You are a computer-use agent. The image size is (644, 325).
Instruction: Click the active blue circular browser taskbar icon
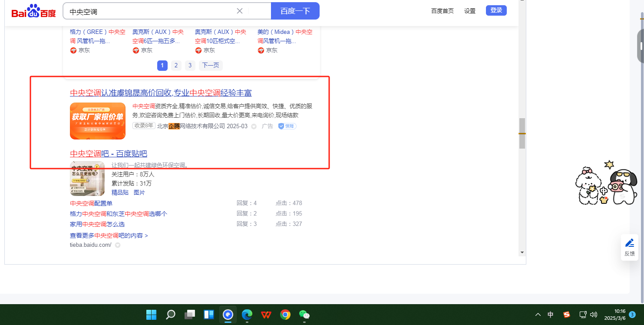click(228, 315)
